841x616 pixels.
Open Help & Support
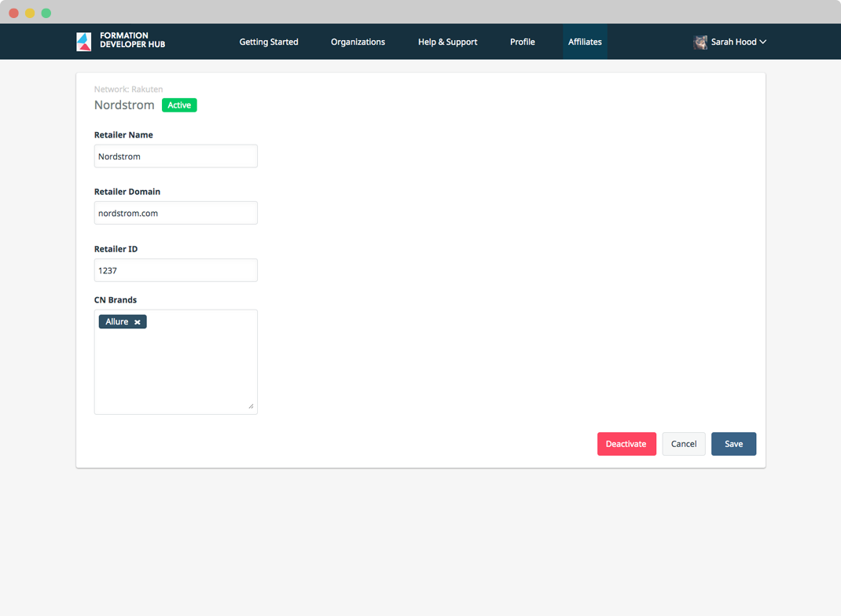point(447,42)
